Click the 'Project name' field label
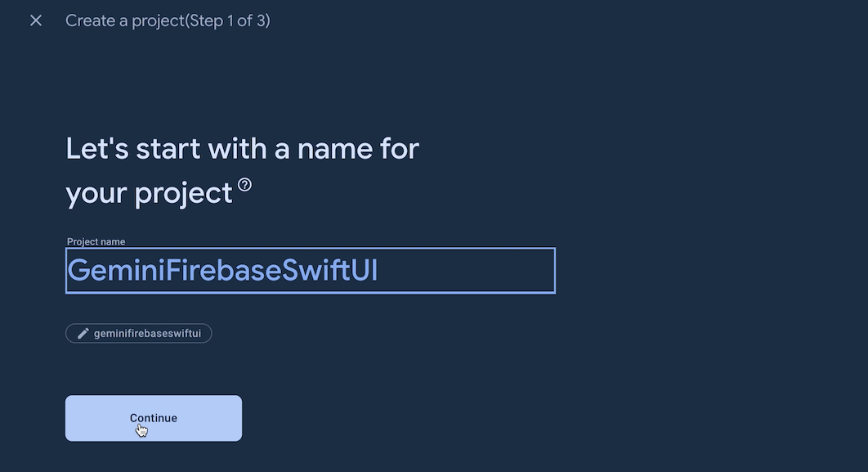Image resolution: width=868 pixels, height=472 pixels. [x=96, y=242]
